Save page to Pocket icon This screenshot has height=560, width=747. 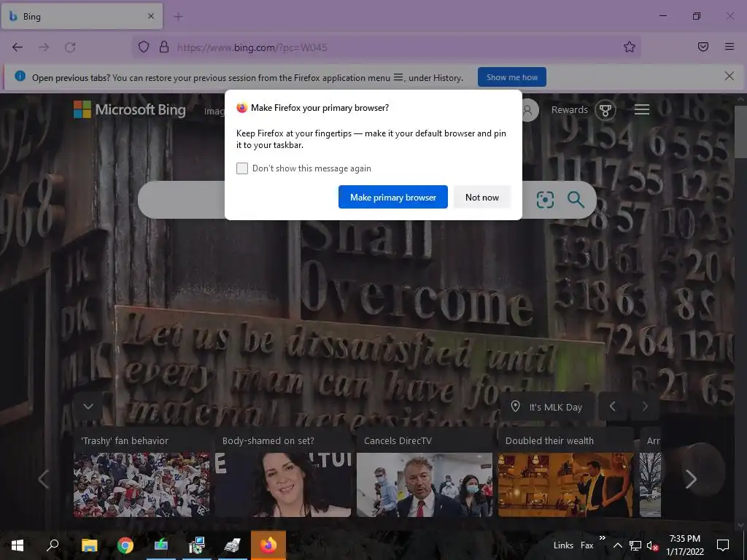[703, 47]
